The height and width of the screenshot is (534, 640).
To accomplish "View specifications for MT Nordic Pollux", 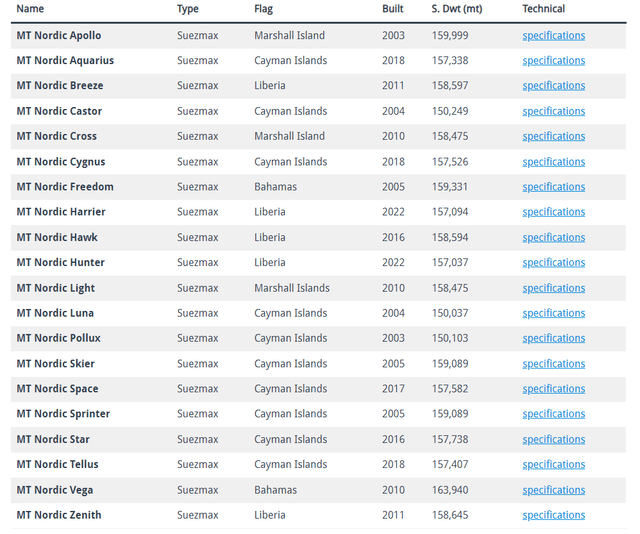I will tap(553, 339).
